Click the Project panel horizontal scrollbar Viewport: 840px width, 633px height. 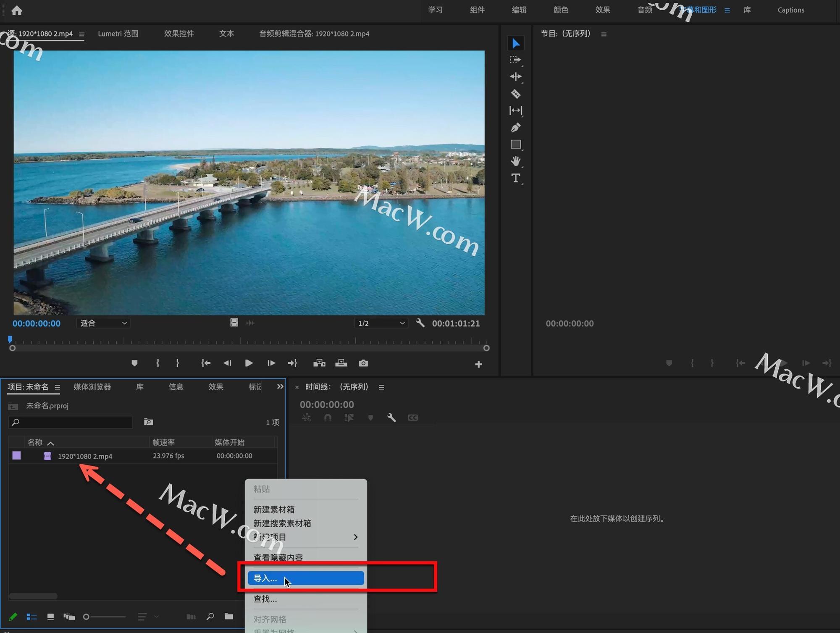33,596
